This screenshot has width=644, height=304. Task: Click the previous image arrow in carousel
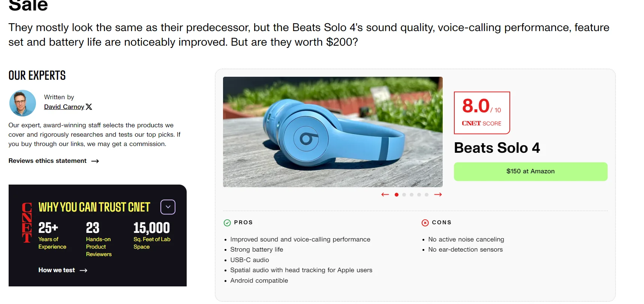tap(385, 195)
